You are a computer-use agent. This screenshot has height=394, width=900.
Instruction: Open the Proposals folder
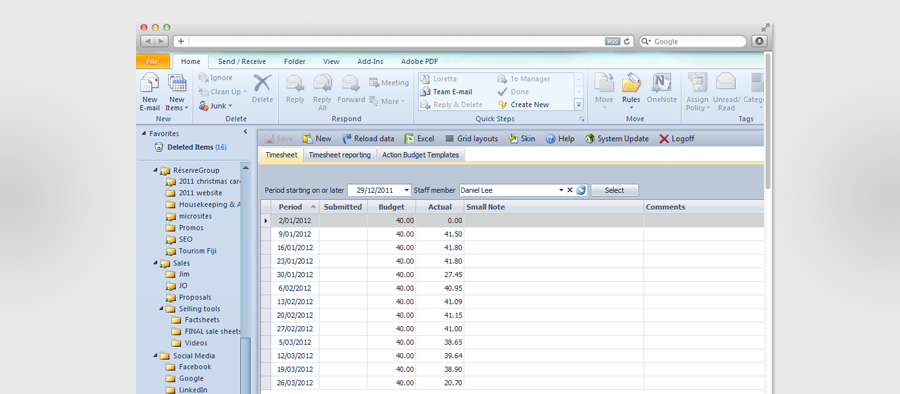pyautogui.click(x=188, y=298)
